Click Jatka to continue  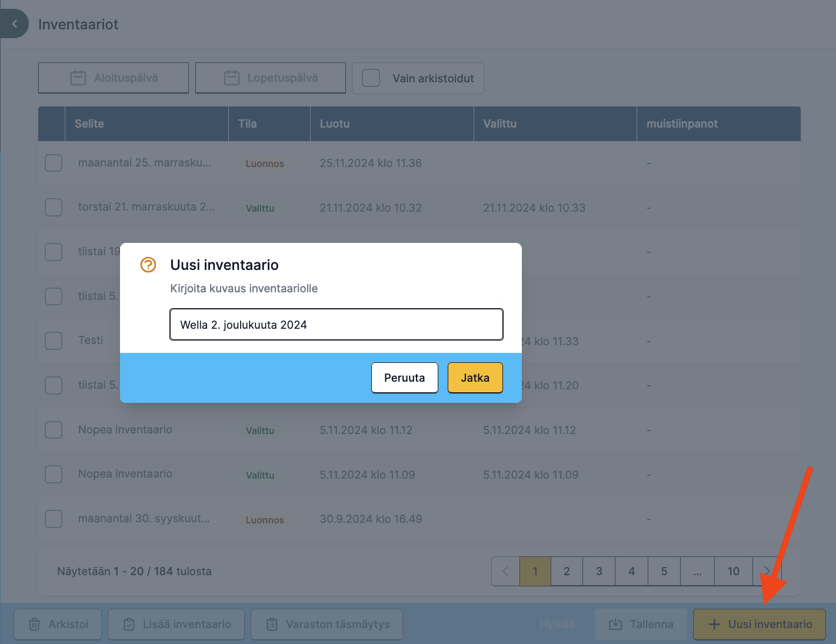click(x=475, y=378)
